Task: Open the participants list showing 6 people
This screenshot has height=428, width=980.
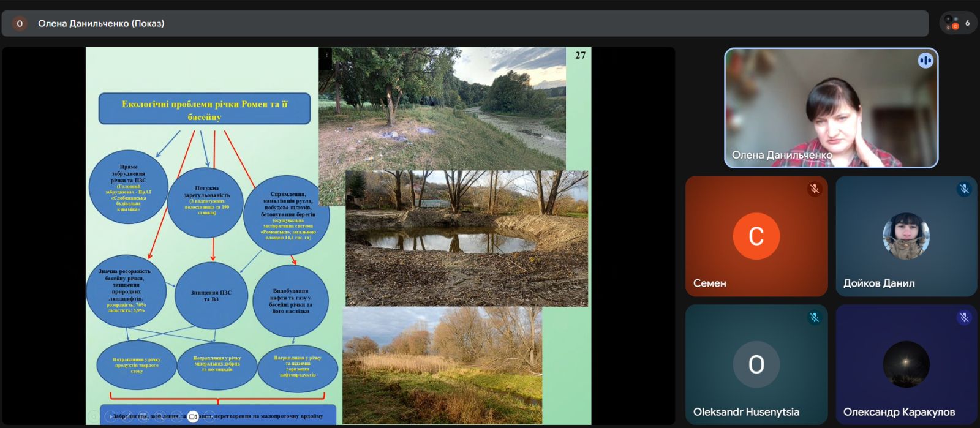Action: coord(957,23)
